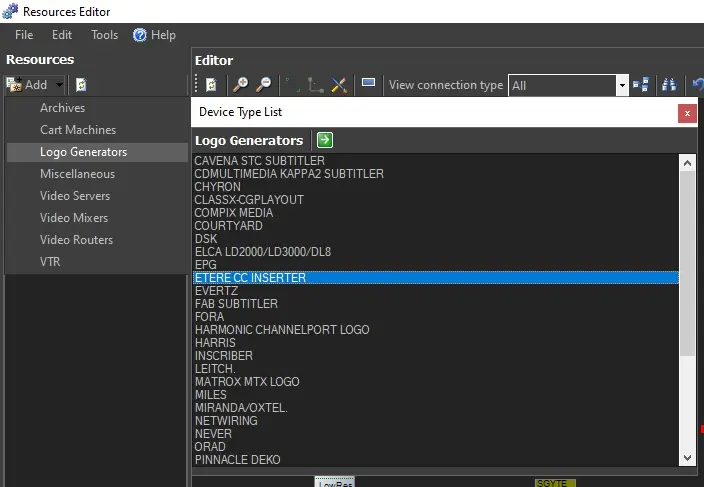This screenshot has height=487, width=704.
Task: Open the File menu
Action: point(24,35)
